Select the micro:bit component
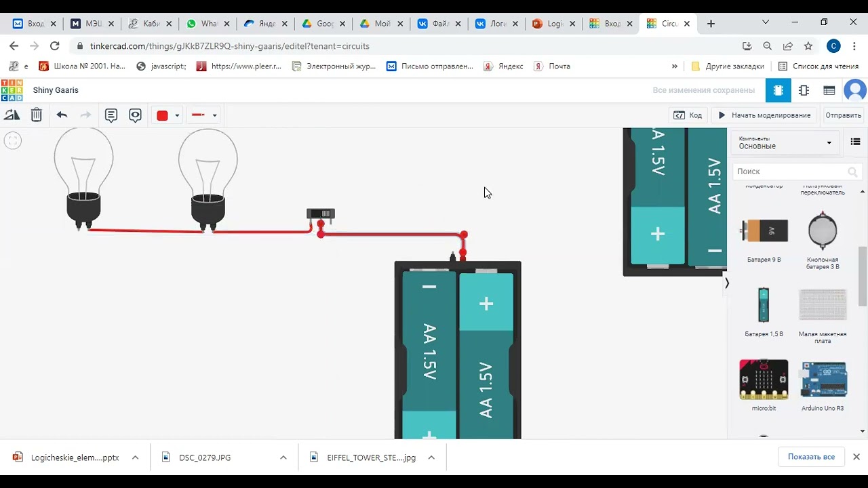The height and width of the screenshot is (488, 868). click(764, 385)
